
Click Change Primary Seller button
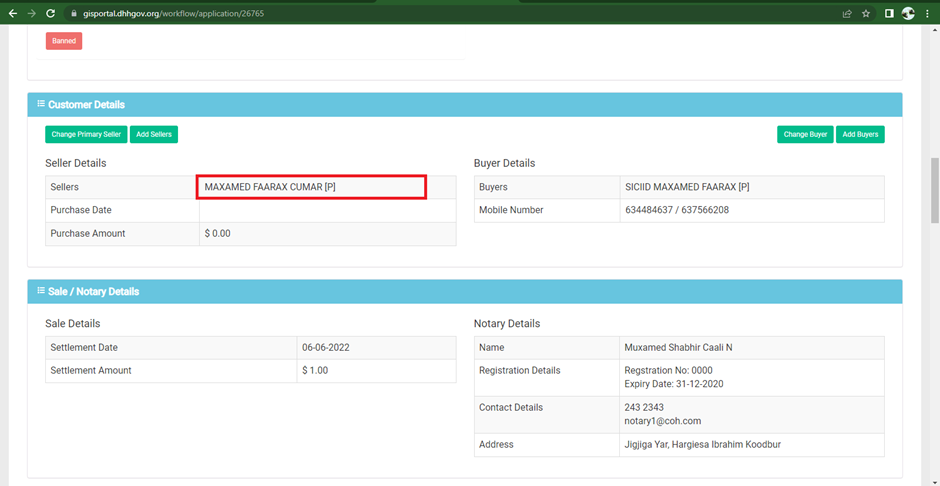pyautogui.click(x=86, y=134)
